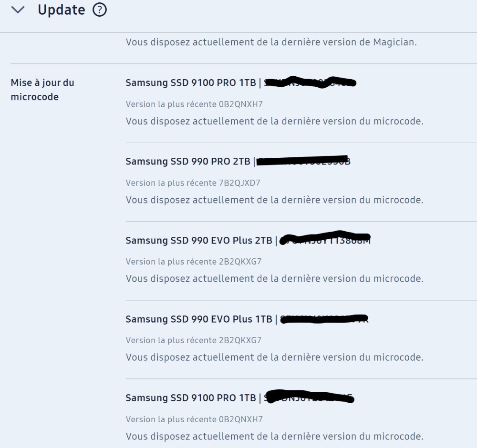Select Samsung SSD 990 EVO Plus 1TB entry
The height and width of the screenshot is (448, 477).
pos(247,319)
